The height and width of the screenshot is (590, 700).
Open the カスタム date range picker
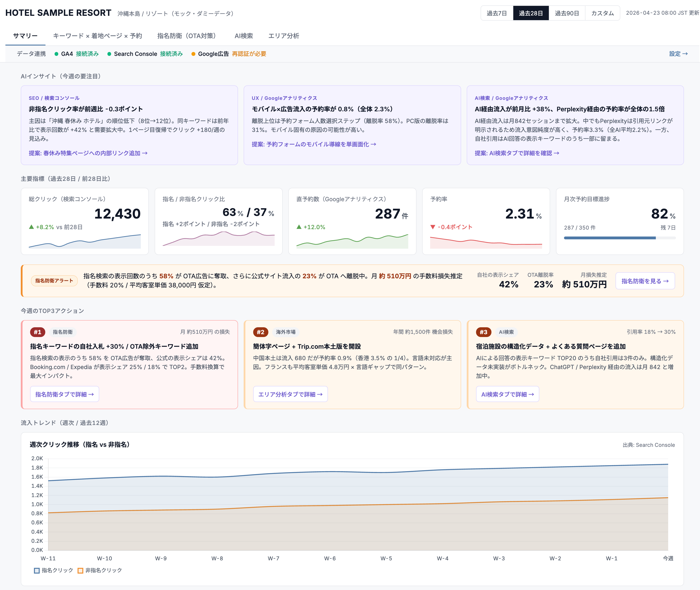click(x=602, y=13)
